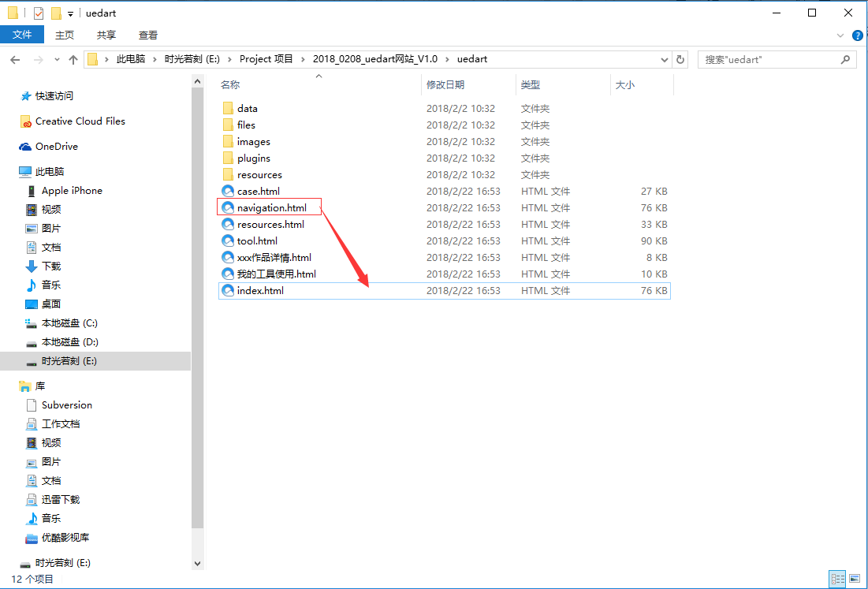Switch to the 查看 ribbon tab
The height and width of the screenshot is (589, 868).
[x=148, y=35]
